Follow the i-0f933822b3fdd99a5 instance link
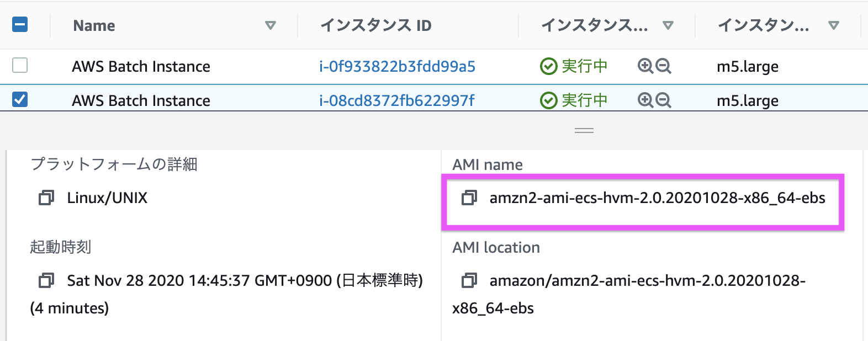 pyautogui.click(x=396, y=66)
